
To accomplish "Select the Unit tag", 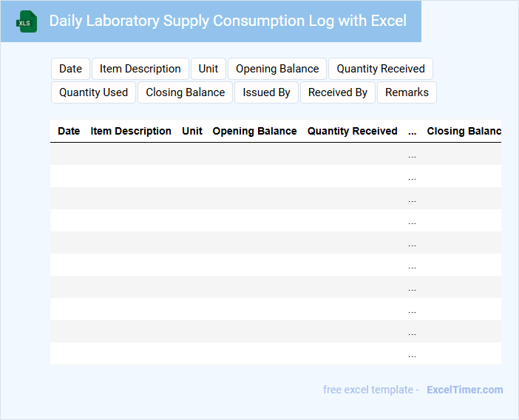I will point(208,69).
